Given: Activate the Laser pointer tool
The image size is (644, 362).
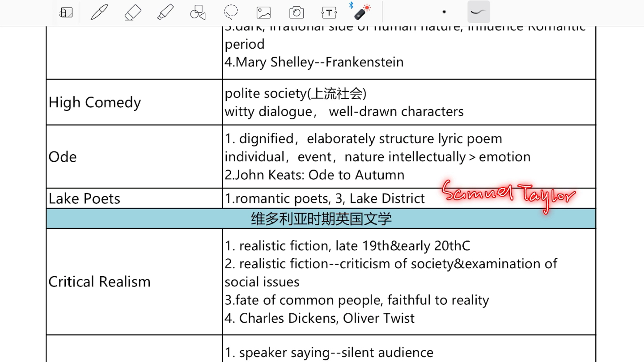Looking at the screenshot, I should 363,12.
